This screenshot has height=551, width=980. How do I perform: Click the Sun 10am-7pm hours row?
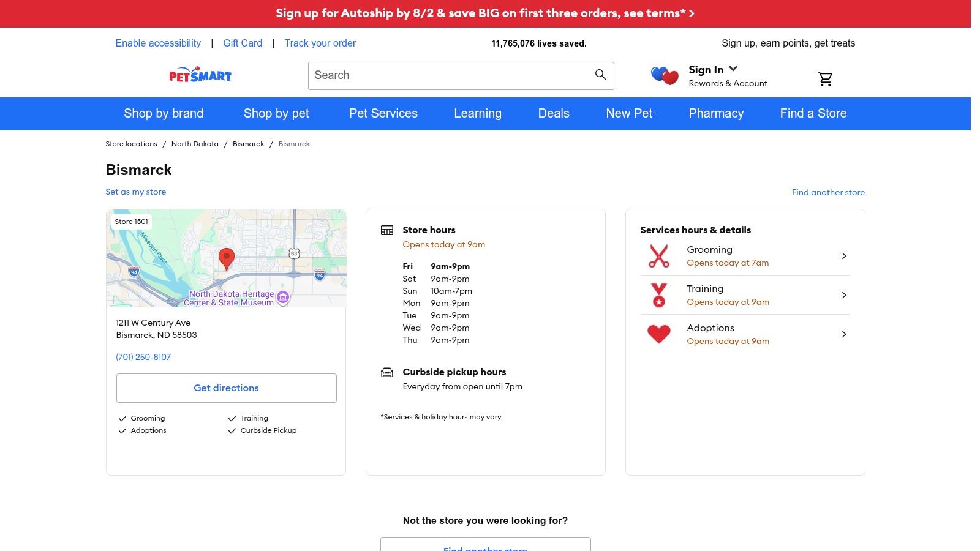click(437, 291)
